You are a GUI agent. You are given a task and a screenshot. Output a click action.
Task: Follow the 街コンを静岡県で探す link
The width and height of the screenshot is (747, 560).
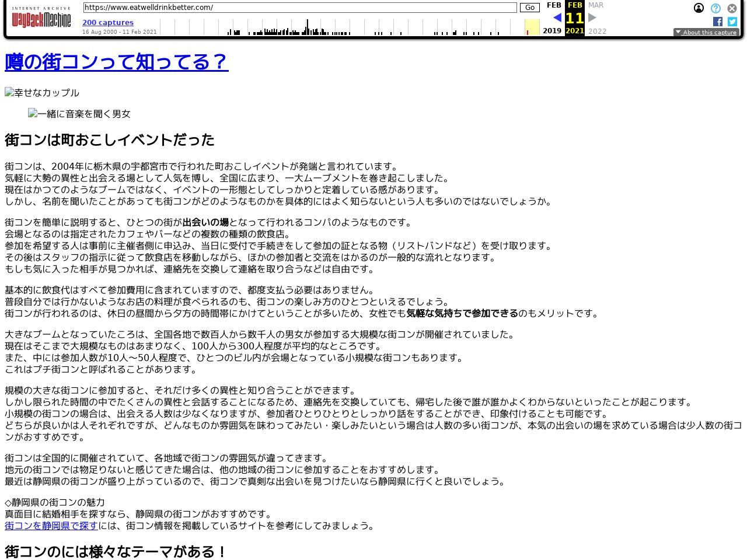pyautogui.click(x=51, y=526)
